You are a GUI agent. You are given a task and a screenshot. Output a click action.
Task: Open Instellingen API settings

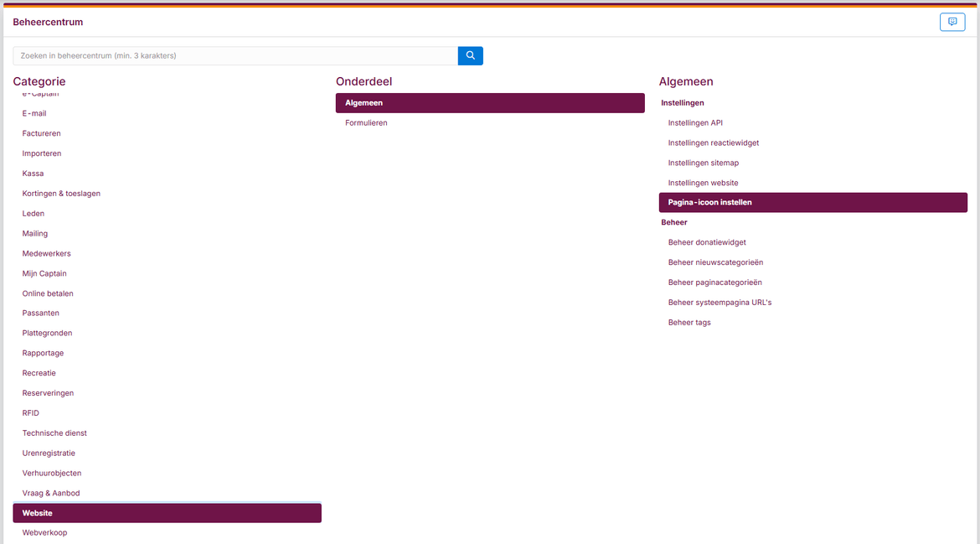[695, 122]
